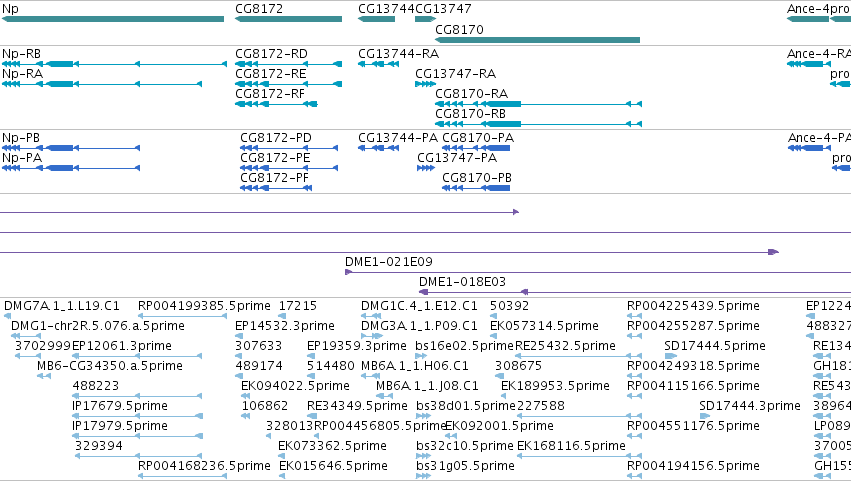The height and width of the screenshot is (481, 851).
Task: Select transcript label Np-RB
Action: [x=21, y=54]
